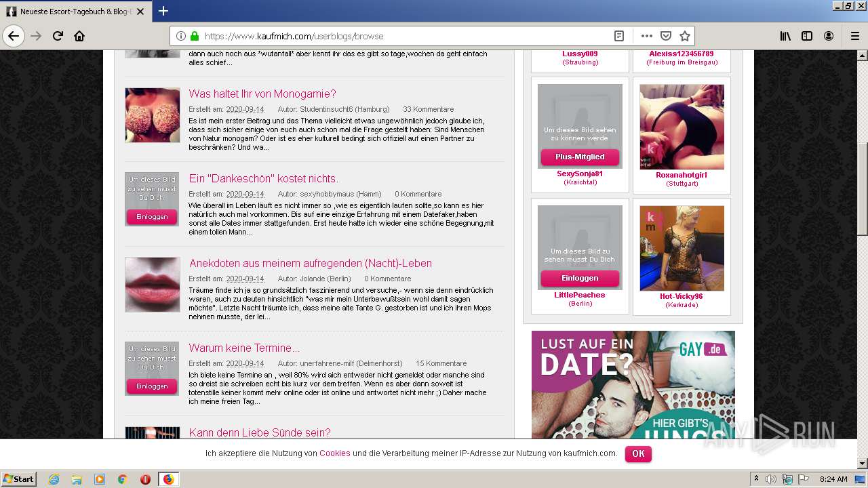Click the taskbar clock showing 8:24 AM

tap(833, 479)
